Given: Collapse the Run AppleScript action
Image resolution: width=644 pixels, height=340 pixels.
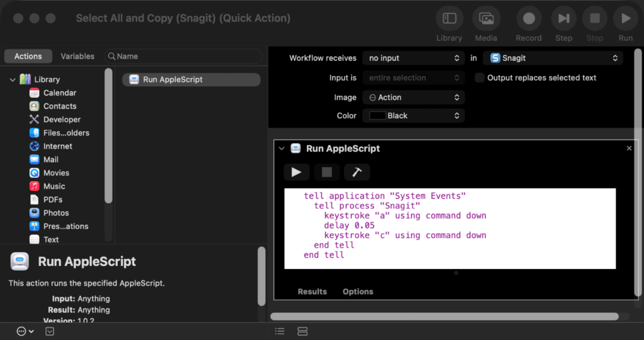Looking at the screenshot, I should click(281, 149).
